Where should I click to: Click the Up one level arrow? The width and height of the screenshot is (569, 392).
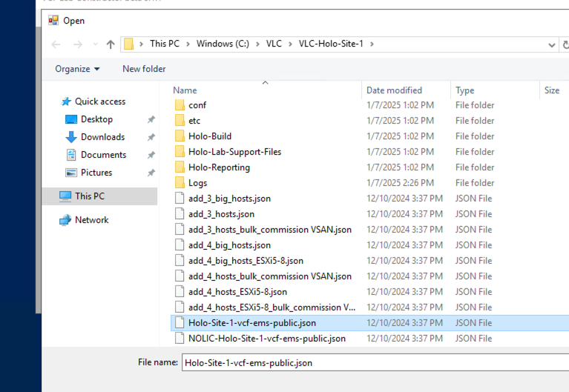[111, 44]
